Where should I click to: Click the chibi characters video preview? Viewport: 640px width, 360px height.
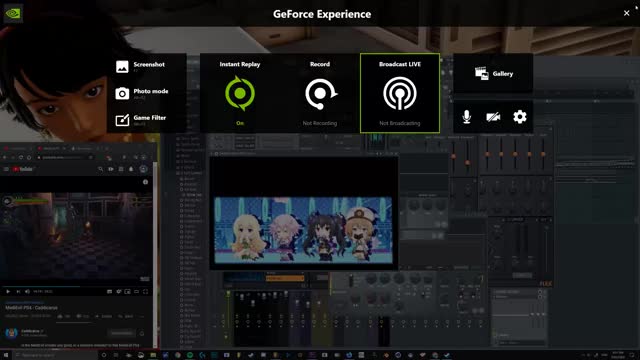pos(303,230)
